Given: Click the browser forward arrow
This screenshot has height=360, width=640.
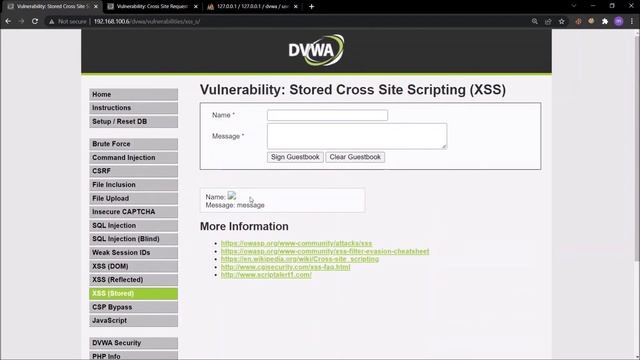Looking at the screenshot, I should coord(21,21).
